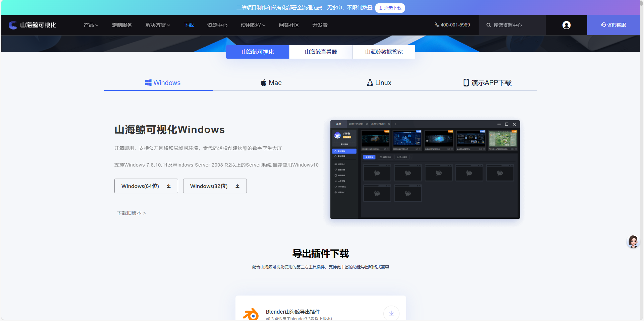
Task: Switch to the 山海鲸数据管家 tab
Action: click(384, 52)
